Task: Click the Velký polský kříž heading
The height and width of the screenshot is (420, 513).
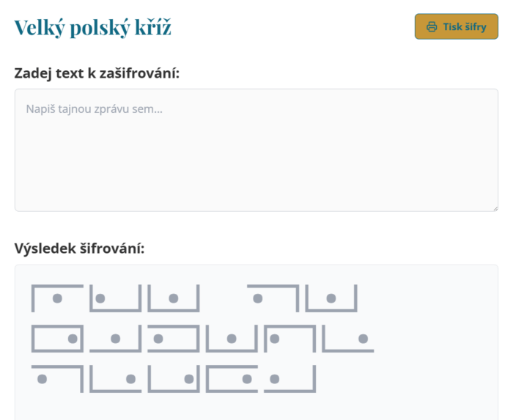Action: tap(92, 27)
